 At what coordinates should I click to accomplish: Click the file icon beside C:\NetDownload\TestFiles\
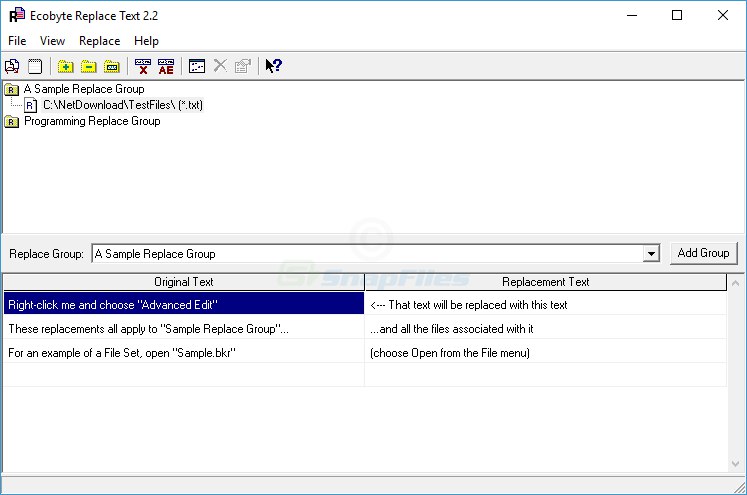[x=30, y=105]
